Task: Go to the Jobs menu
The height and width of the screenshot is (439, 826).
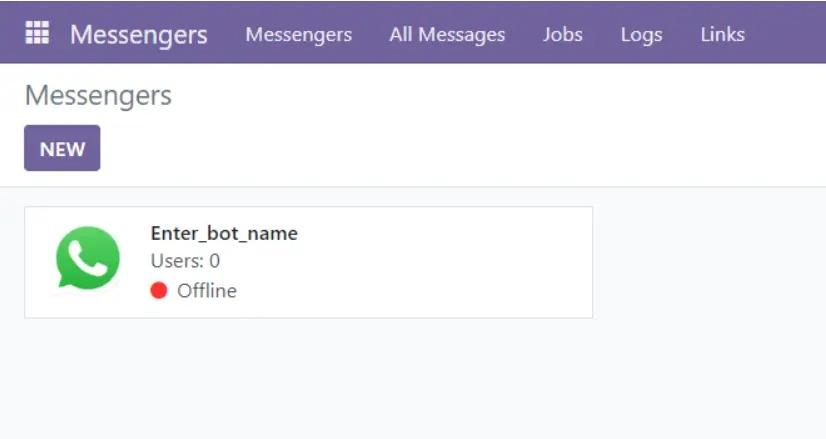Action: 562,34
